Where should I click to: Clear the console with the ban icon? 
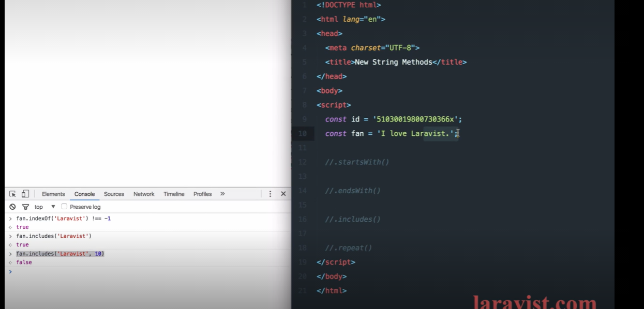pos(12,207)
